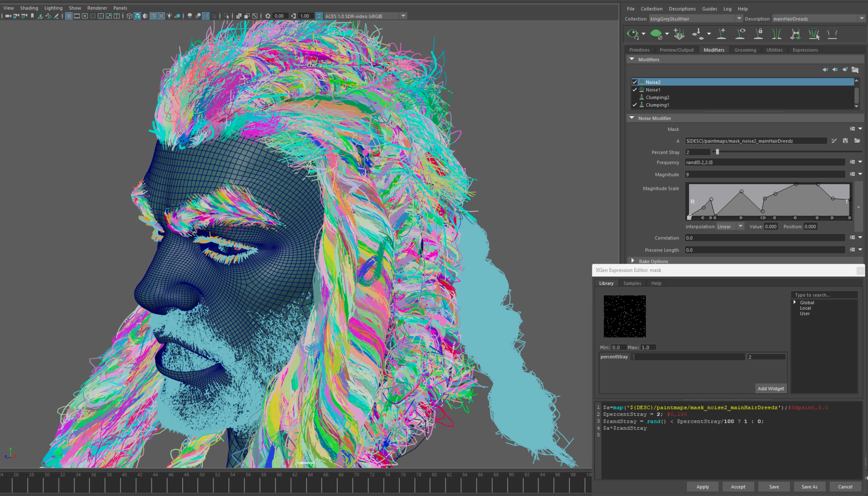The width and height of the screenshot is (868, 496).
Task: Toggle the Clumping1 modifier checkbox
Action: tap(635, 104)
